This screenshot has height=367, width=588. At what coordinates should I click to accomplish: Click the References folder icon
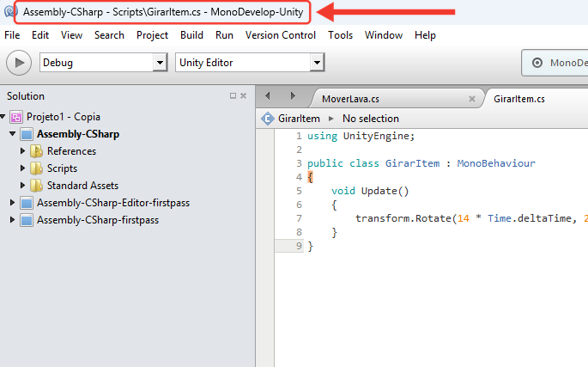[x=36, y=151]
